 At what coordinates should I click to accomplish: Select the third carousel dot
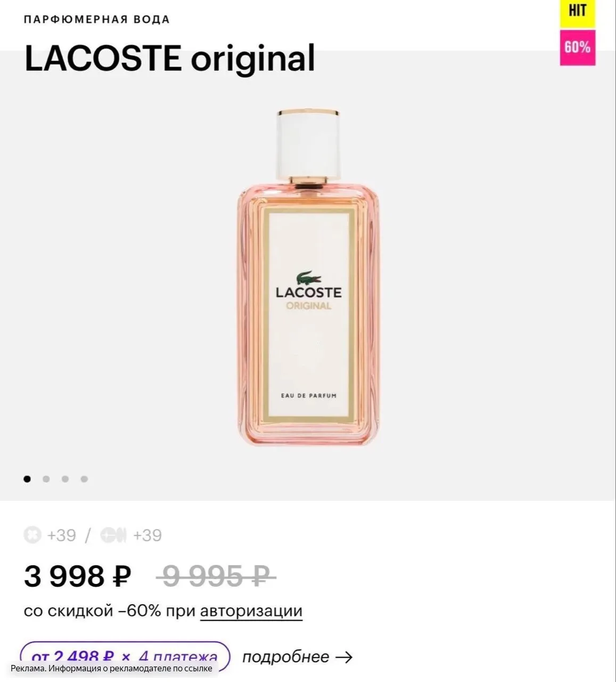65,479
